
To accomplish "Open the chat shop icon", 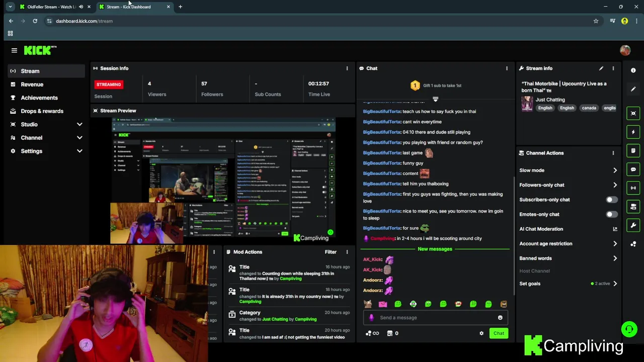I will pos(389,333).
